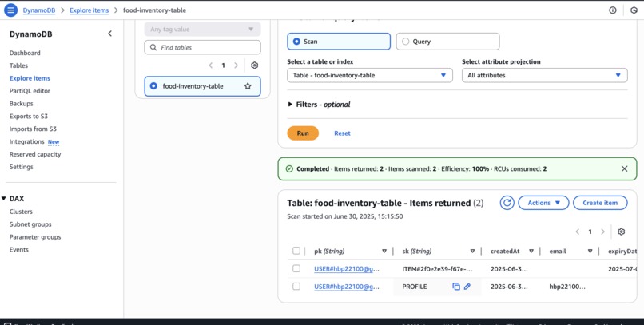Image resolution: width=644 pixels, height=325 pixels.
Task: Edit the PROFILE sort key with pencil
Action: pyautogui.click(x=467, y=287)
